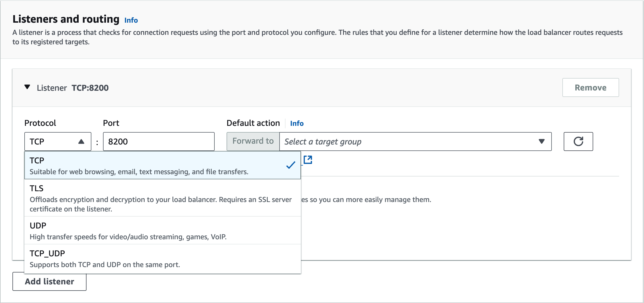Click the Listener TCP:8200 header text
The image size is (644, 303).
tap(73, 88)
